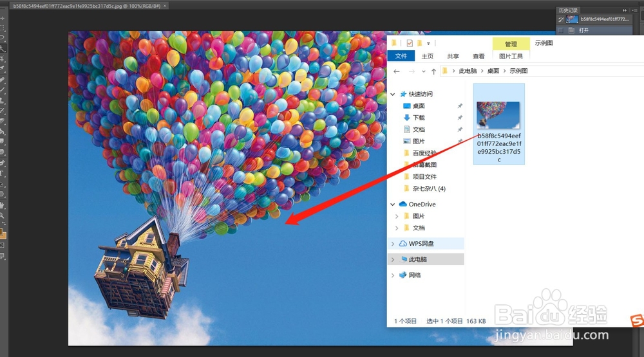Viewport: 644px width, 357px height.
Task: Select OneDrive in navigation pane
Action: [x=422, y=205]
